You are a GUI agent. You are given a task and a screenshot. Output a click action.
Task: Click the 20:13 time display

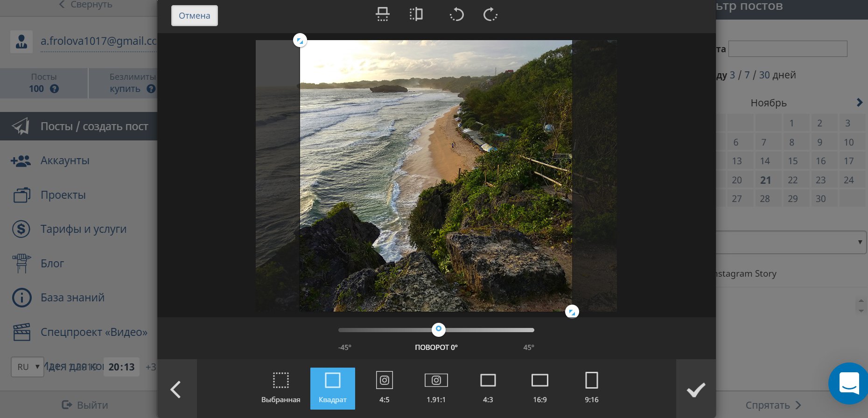[121, 367]
